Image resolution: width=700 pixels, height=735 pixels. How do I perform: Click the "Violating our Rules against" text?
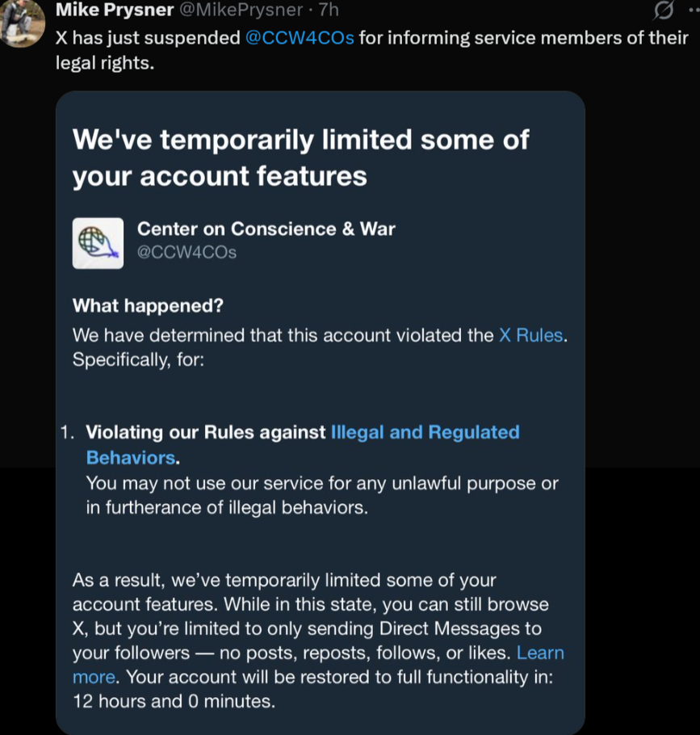click(206, 433)
